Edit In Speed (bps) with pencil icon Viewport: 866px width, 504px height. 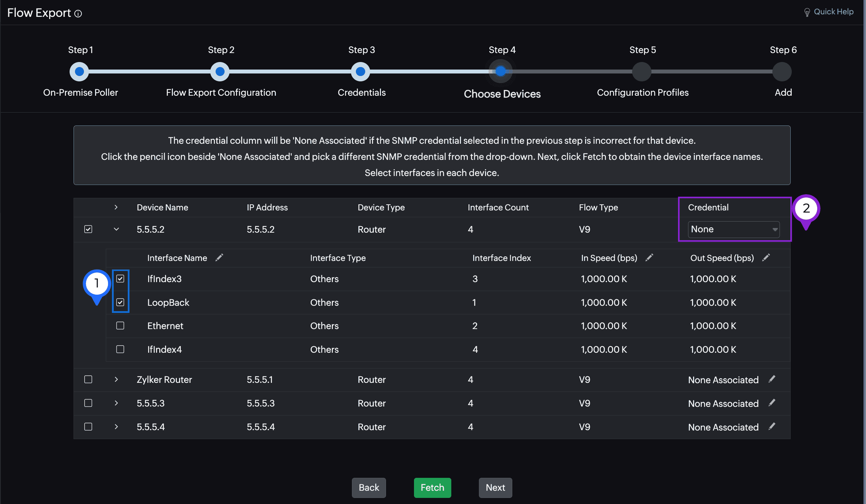coord(649,258)
